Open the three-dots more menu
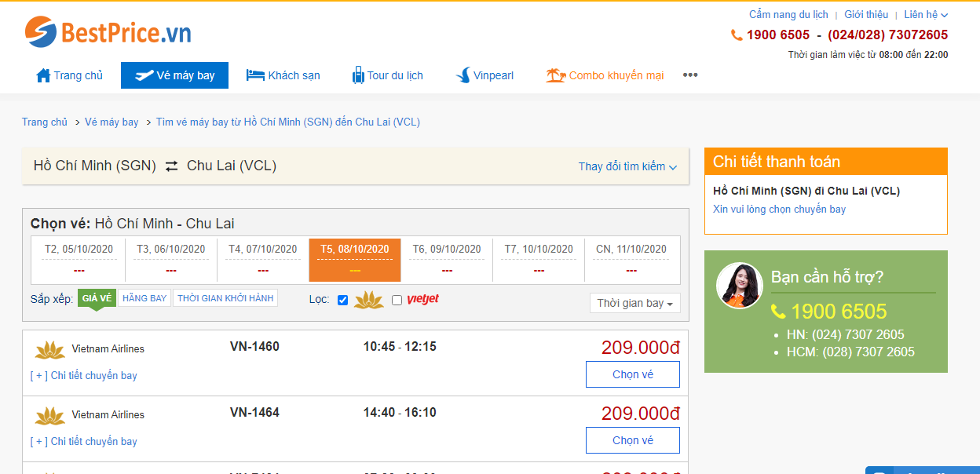 tap(690, 75)
